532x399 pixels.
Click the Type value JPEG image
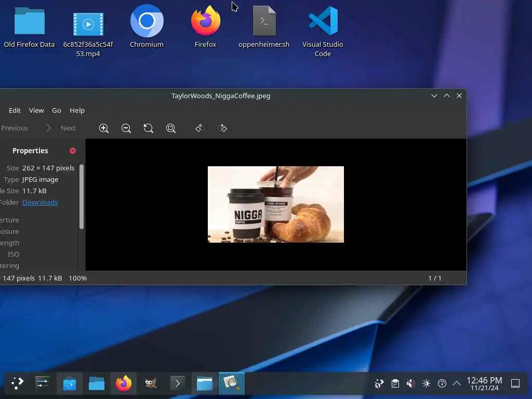[40, 179]
